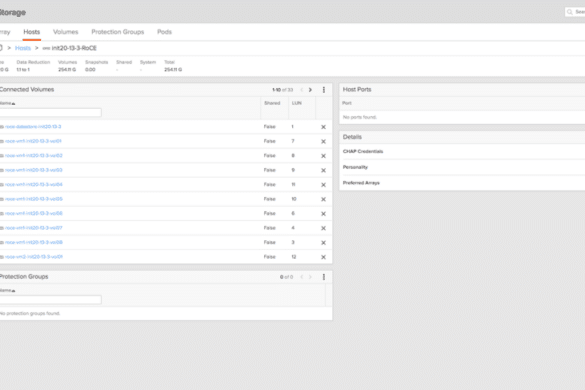Remove the volume with LUN 4
The height and width of the screenshot is (390, 585).
click(x=323, y=228)
